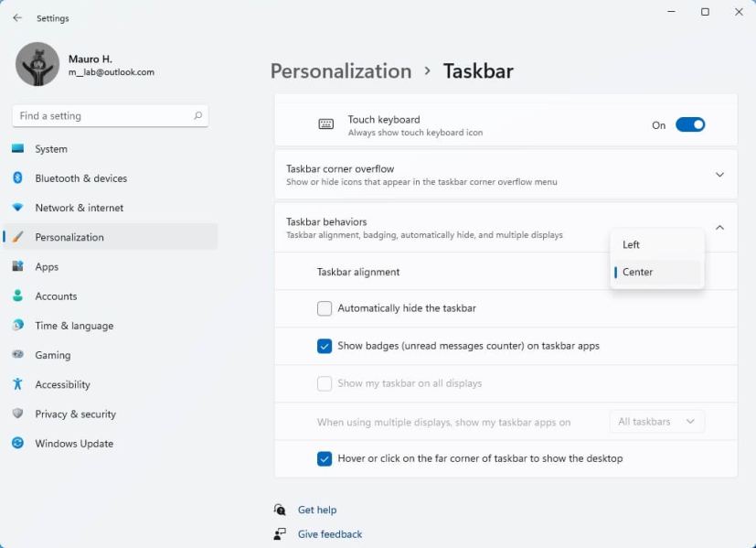Open the All taskbars dropdown
The image size is (756, 548).
click(656, 422)
